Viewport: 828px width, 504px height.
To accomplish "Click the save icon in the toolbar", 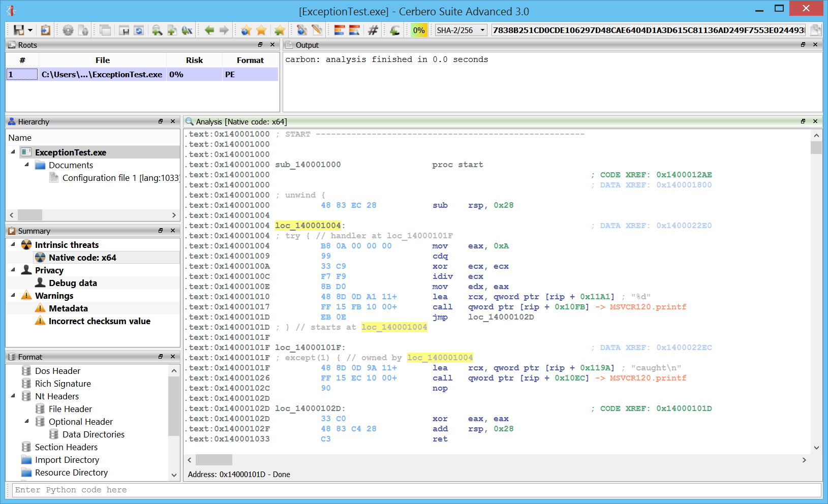I will coord(19,30).
